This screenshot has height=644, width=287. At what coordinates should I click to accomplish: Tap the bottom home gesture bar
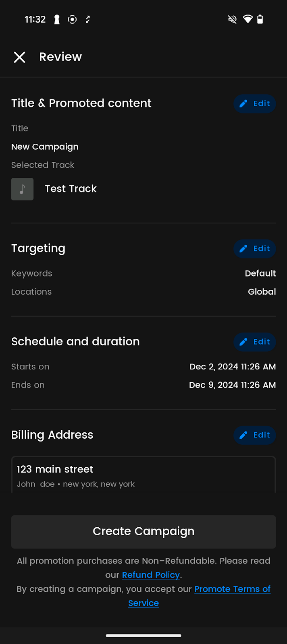tap(143, 636)
